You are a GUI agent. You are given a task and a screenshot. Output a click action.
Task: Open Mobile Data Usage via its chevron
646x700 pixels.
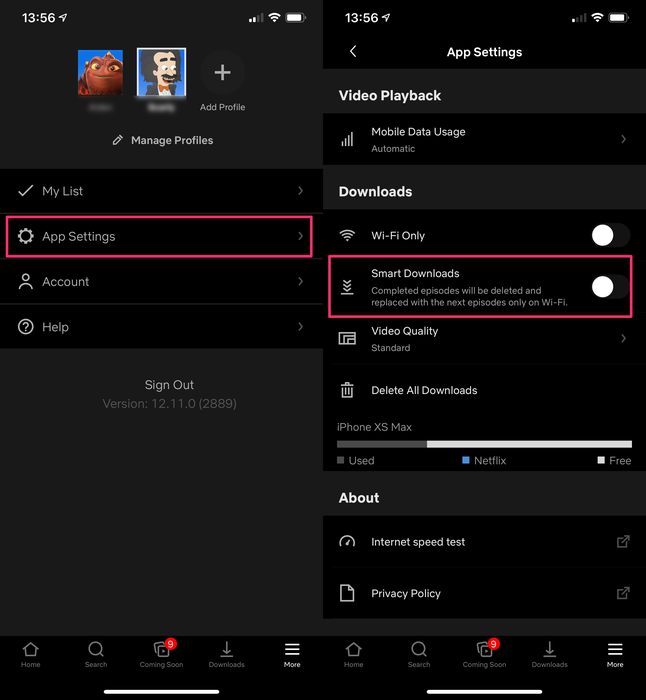(x=624, y=139)
